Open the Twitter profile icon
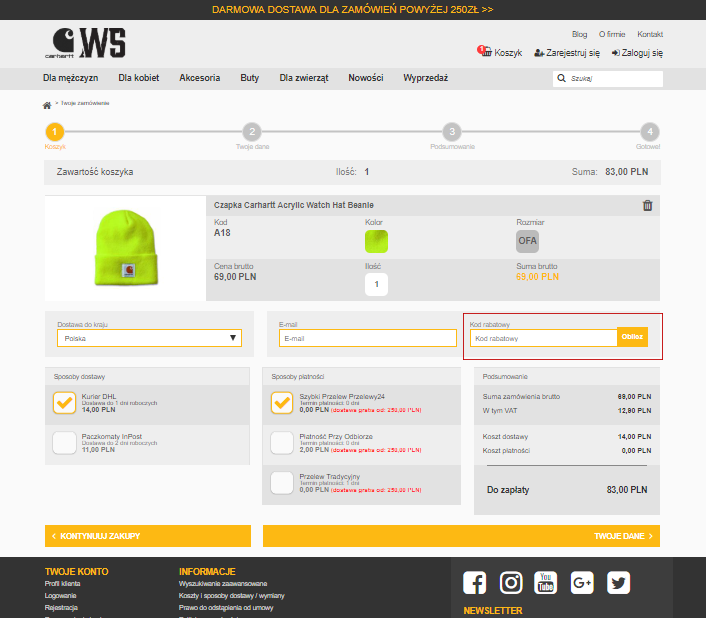Screen dimensions: 706x618 coord(618,582)
